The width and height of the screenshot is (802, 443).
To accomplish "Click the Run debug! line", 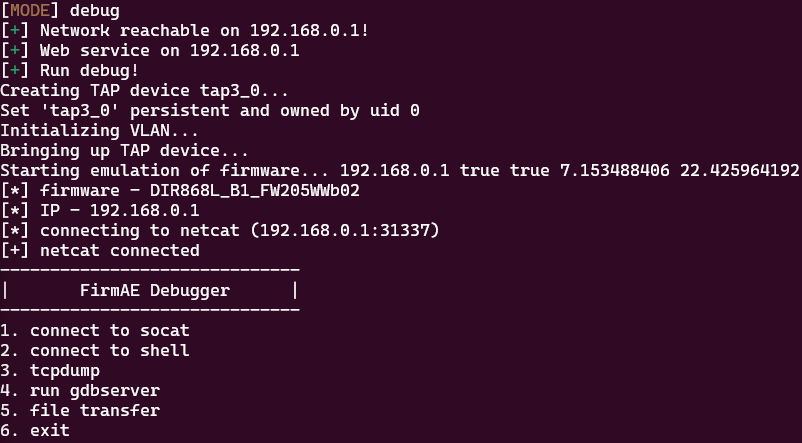I will pyautogui.click(x=70, y=71).
